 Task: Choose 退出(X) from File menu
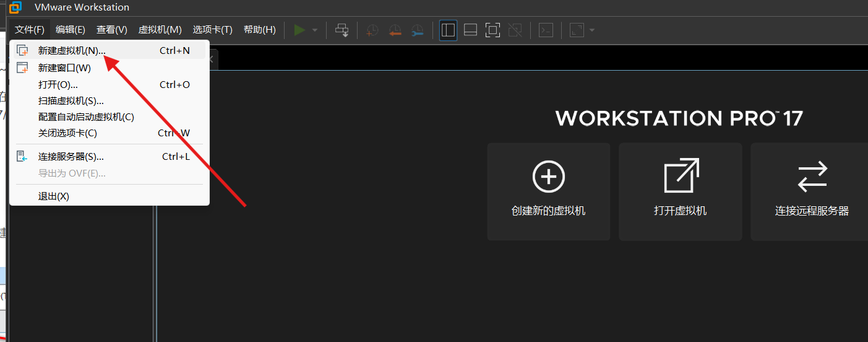(x=110, y=196)
